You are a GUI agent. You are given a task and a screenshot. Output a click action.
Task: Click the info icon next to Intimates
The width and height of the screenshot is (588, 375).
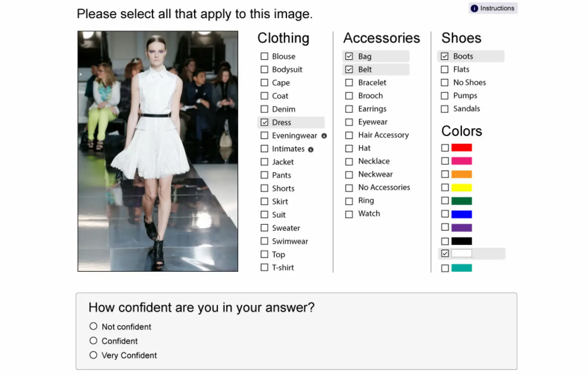coord(311,150)
